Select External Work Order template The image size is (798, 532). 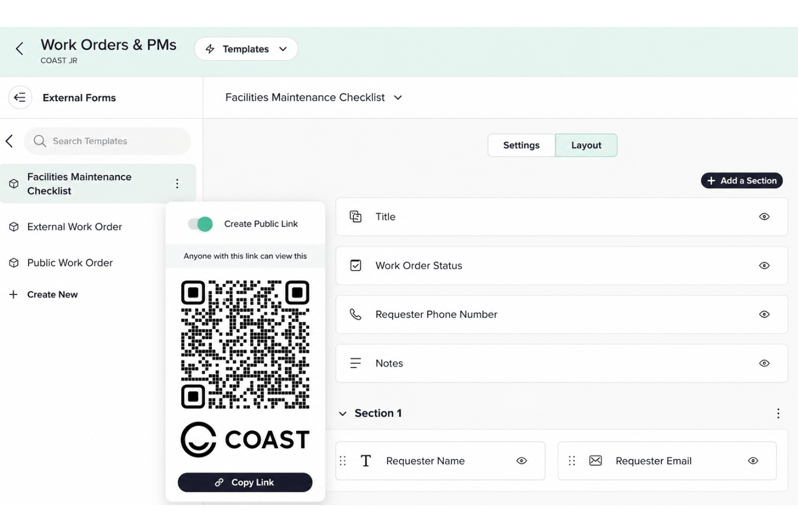click(x=74, y=227)
